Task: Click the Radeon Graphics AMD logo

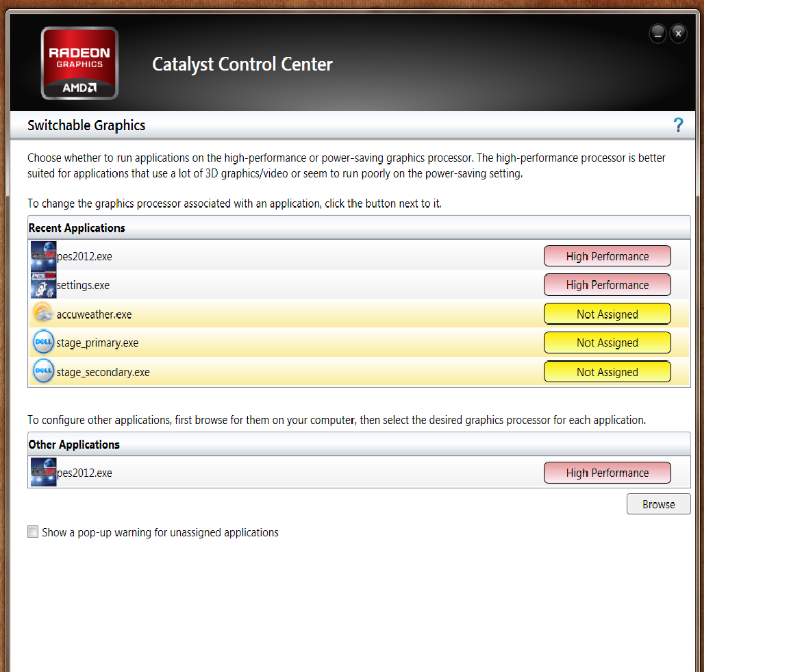Action: point(79,63)
